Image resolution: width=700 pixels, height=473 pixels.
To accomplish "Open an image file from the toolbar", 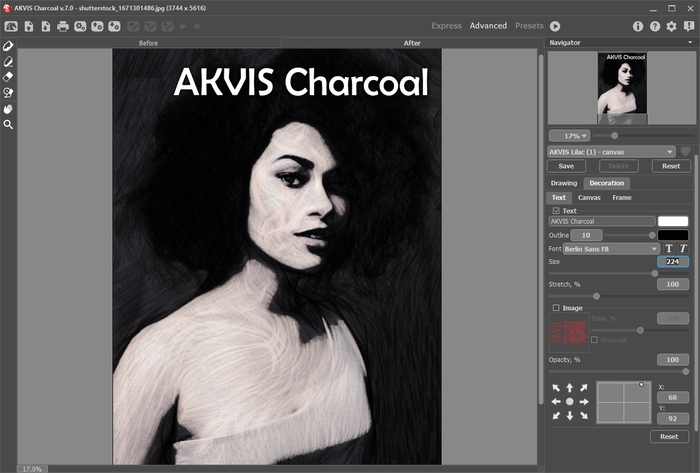I will coord(29,26).
